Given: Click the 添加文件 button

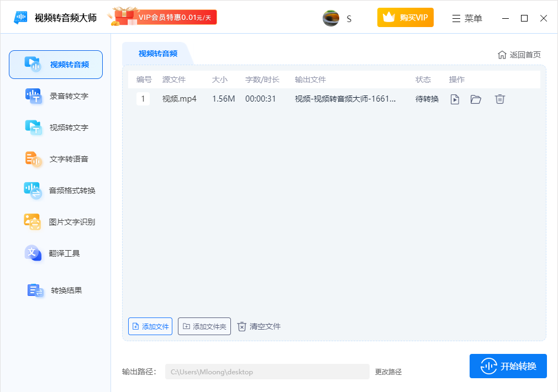Looking at the screenshot, I should (150, 326).
